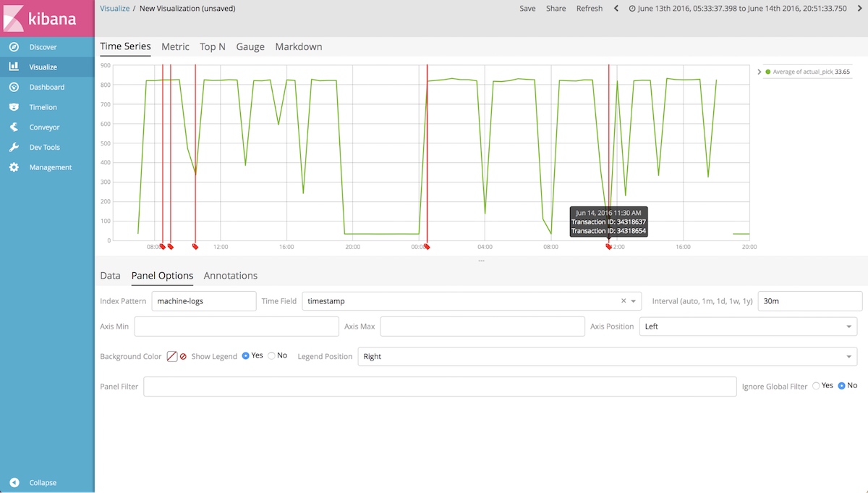This screenshot has width=868, height=493.
Task: Clear the timestamp Time Field selection
Action: tap(624, 301)
